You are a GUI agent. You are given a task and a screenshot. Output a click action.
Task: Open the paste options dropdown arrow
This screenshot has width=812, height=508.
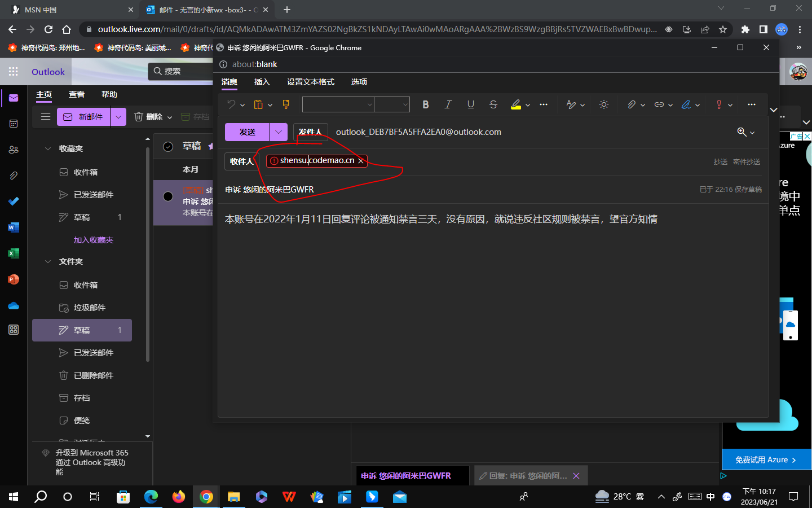pos(270,105)
